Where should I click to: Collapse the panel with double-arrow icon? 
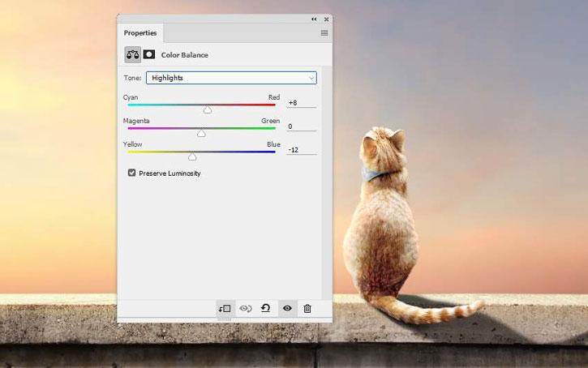tap(314, 19)
